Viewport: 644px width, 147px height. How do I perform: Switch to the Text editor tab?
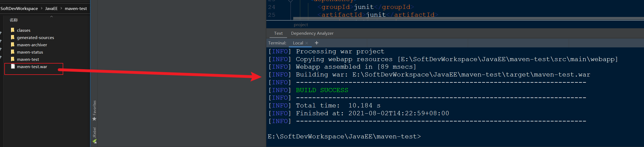278,33
